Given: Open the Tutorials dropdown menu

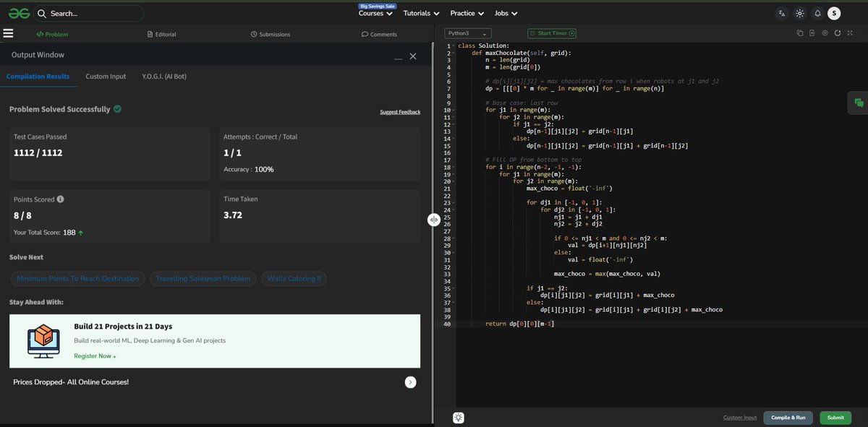Looking at the screenshot, I should pos(421,13).
